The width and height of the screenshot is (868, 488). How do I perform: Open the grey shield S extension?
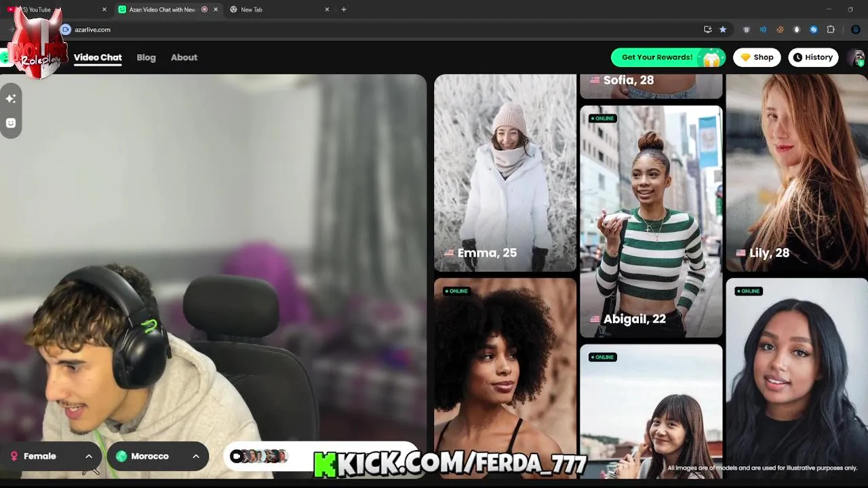tap(747, 29)
